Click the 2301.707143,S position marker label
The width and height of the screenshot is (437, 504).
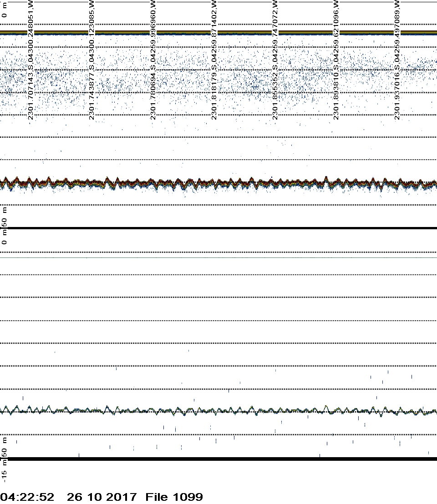[x=31, y=60]
